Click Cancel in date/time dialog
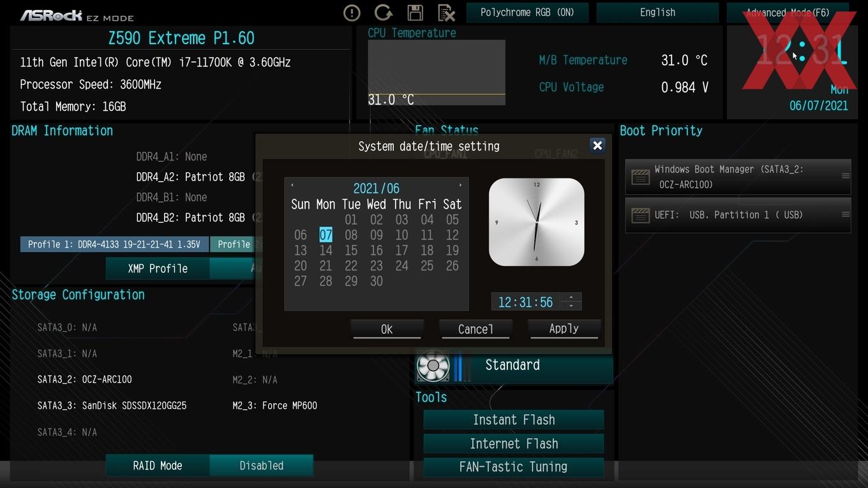This screenshot has width=868, height=488. [475, 329]
